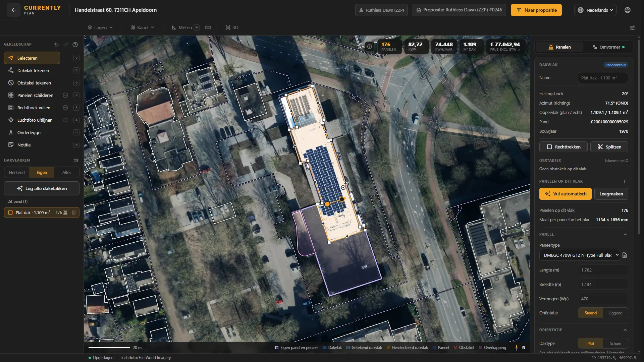
Task: Pick the Rechthoek vullen tool
Action: [32, 108]
